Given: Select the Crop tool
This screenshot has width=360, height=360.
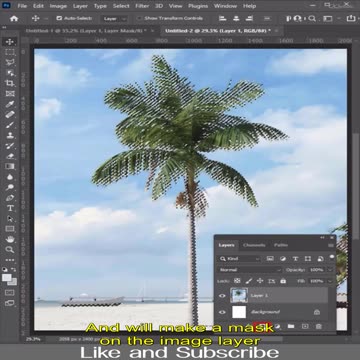Looking at the screenshot, I should [10, 83].
